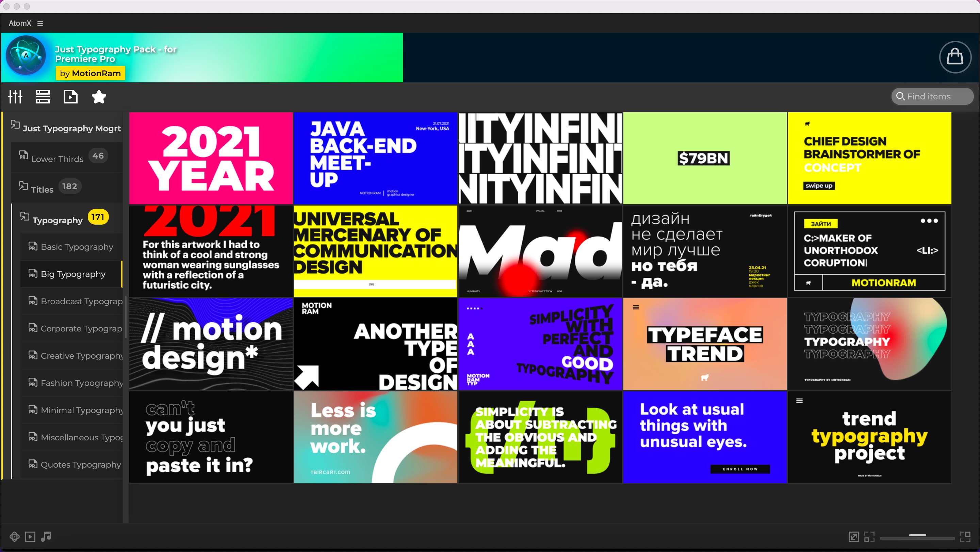Toggle the preview play box icon at the bottom
980x552 pixels.
tap(30, 536)
